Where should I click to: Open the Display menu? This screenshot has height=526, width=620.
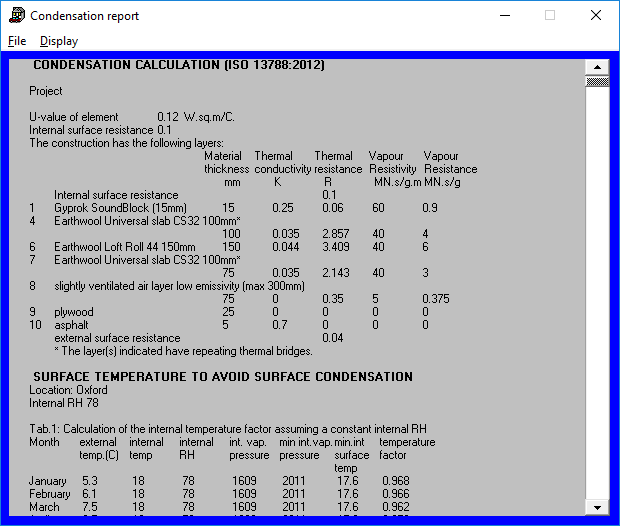click(59, 41)
